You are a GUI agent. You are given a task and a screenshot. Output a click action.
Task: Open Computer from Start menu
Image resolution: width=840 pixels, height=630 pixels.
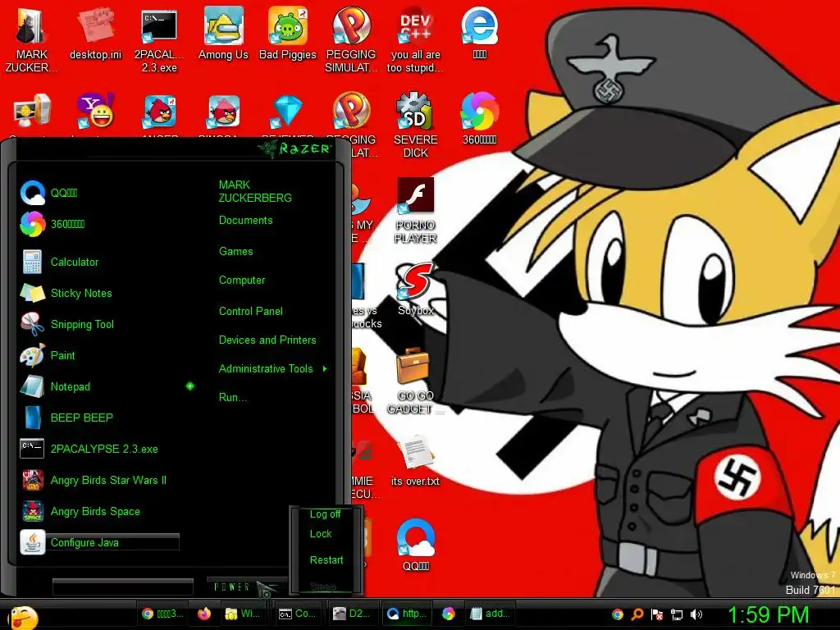tap(242, 281)
